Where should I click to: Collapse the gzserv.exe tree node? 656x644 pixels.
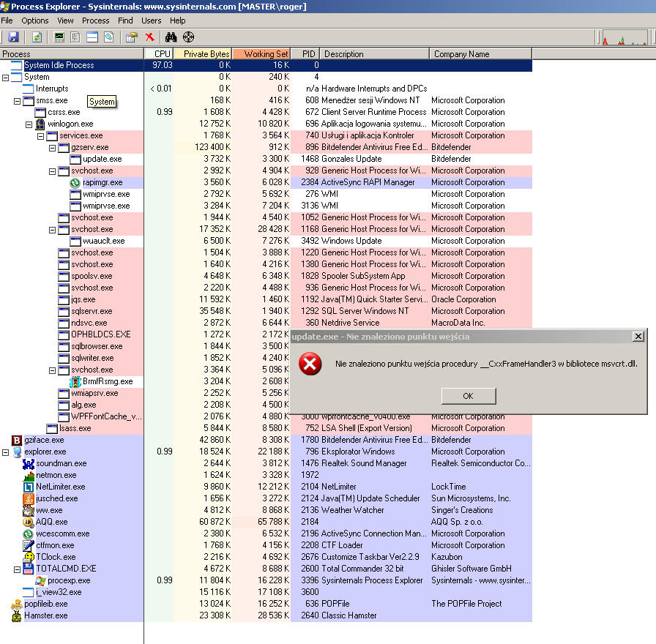(52, 148)
